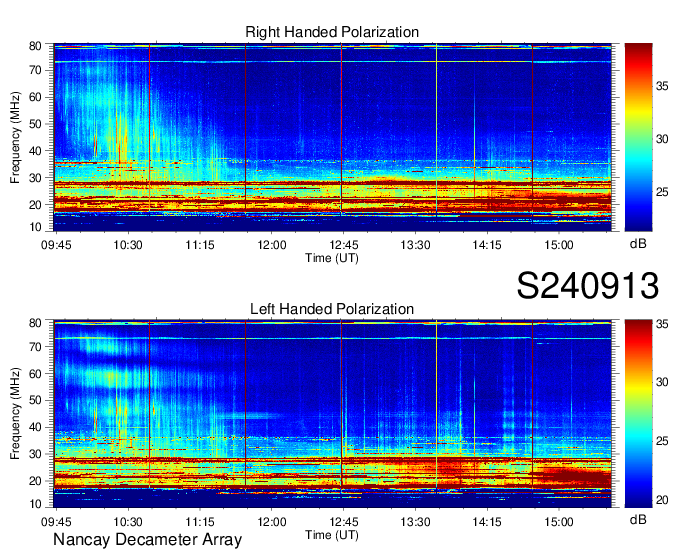Click the 30 value on the bottom colorbar

pyautogui.click(x=662, y=382)
